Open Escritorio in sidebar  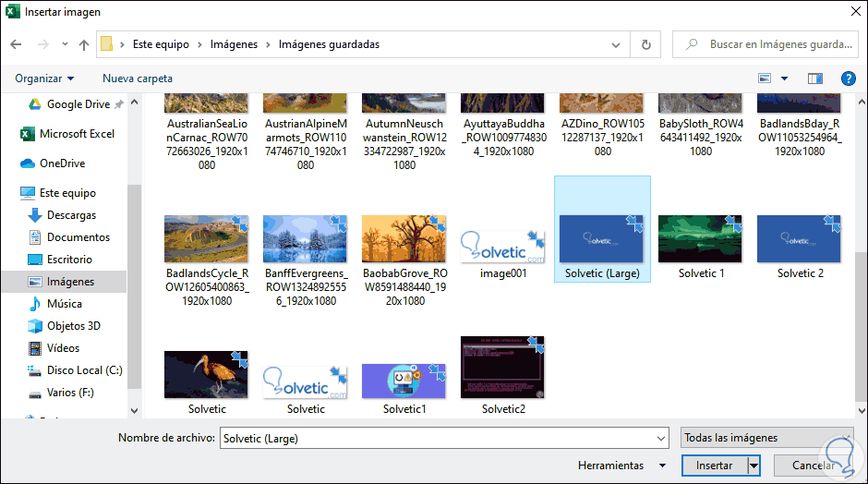[60, 260]
